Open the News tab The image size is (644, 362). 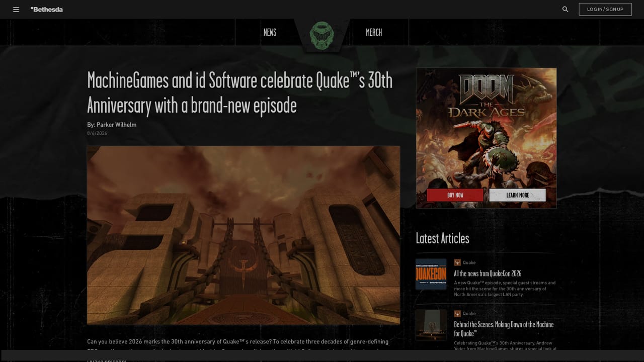click(x=270, y=33)
